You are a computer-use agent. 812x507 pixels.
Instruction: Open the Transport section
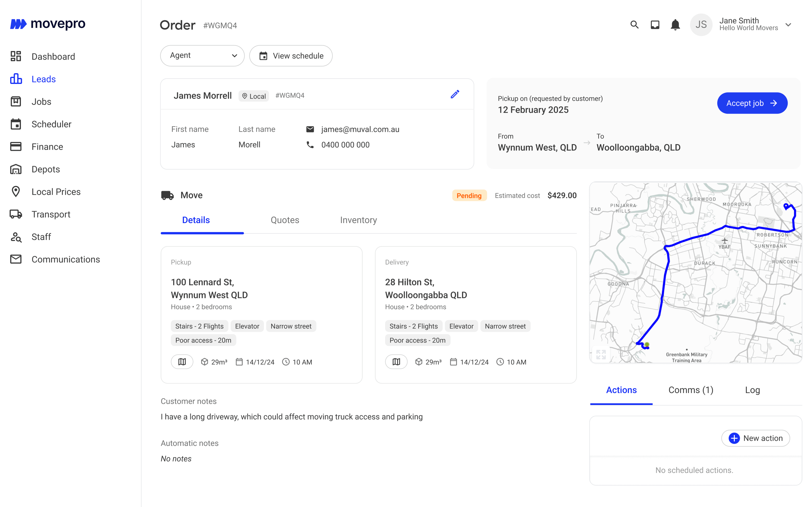(x=51, y=214)
